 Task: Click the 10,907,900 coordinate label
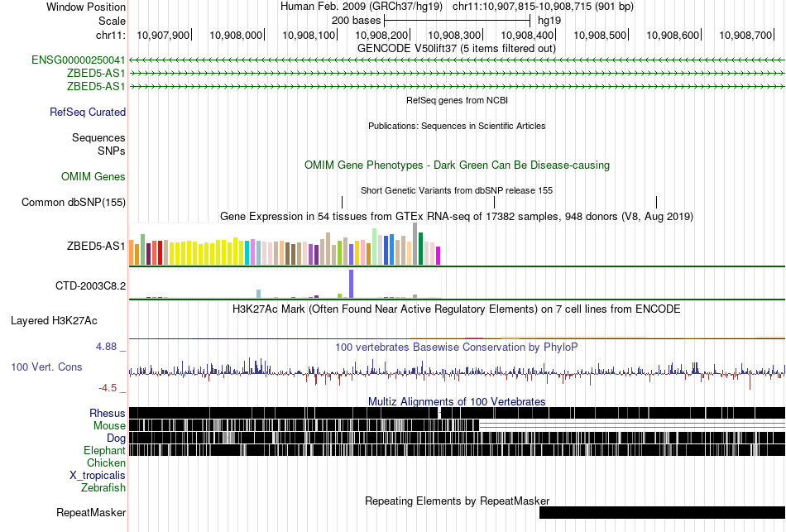click(x=163, y=35)
